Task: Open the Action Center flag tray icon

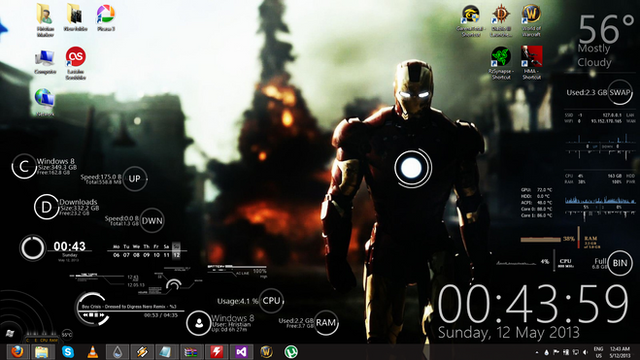Action: tap(556, 352)
